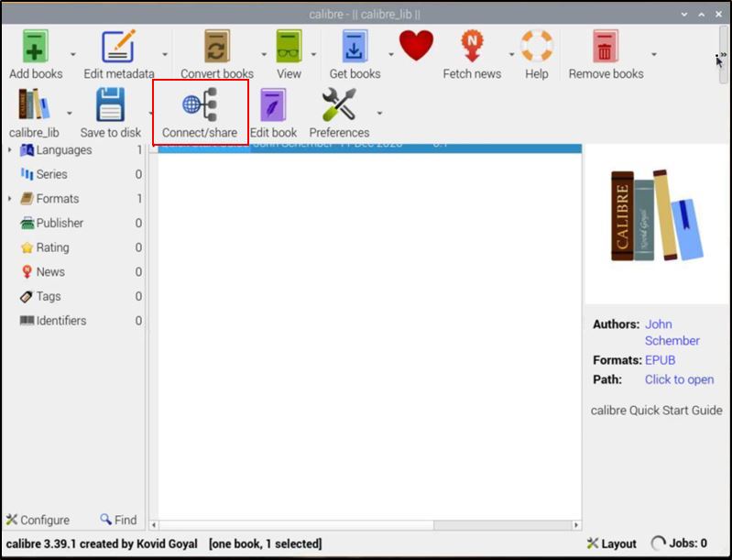The image size is (732, 560).
Task: Expand the Languages tree node
Action: 9,150
